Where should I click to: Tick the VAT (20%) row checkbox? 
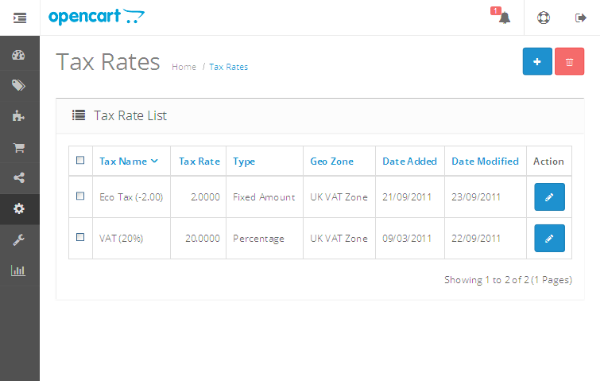click(x=80, y=237)
